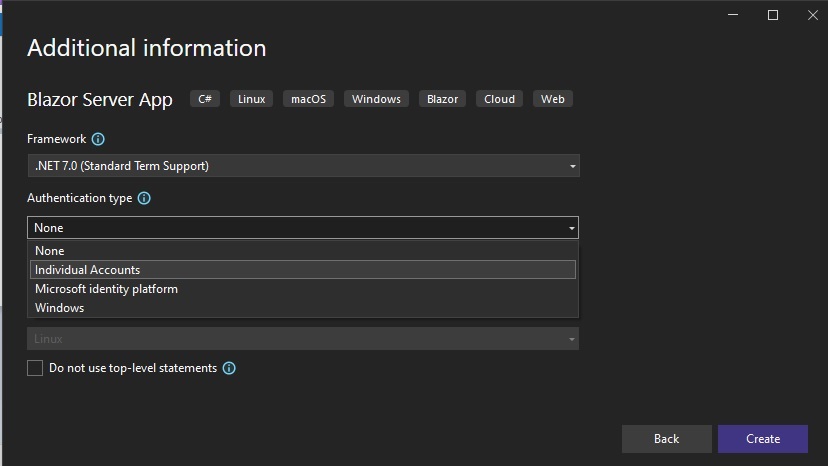Click the C# tag label

(x=205, y=99)
